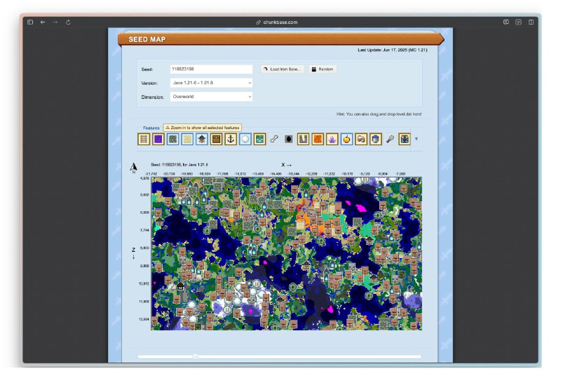Open the Dimension dropdown showing Overworld
This screenshot has width=561, height=392.
point(210,97)
